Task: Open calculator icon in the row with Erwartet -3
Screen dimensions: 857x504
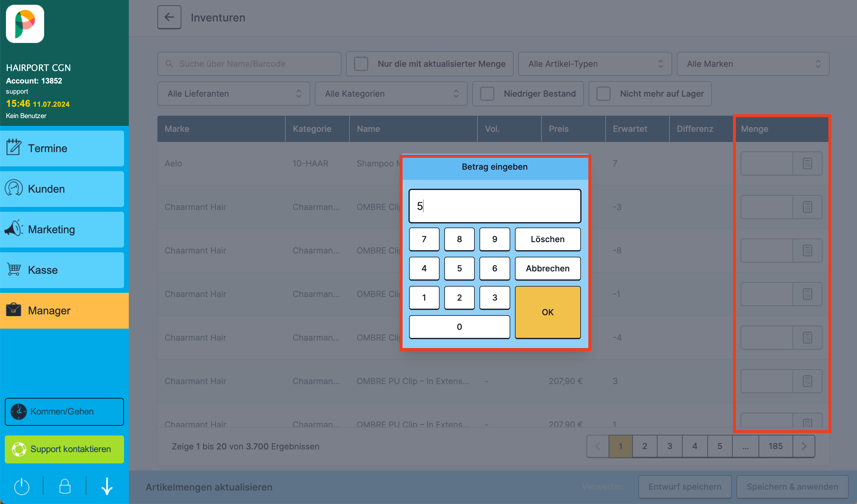Action: point(807,207)
